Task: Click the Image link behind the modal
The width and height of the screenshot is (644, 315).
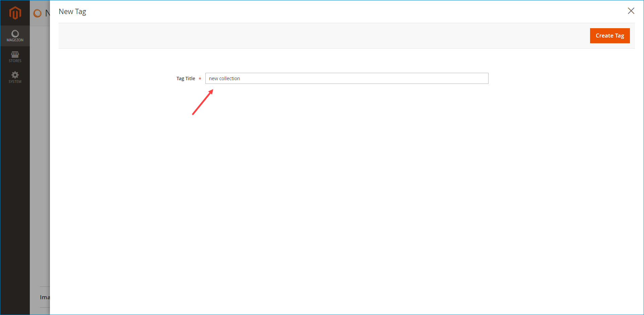Action: 45,297
